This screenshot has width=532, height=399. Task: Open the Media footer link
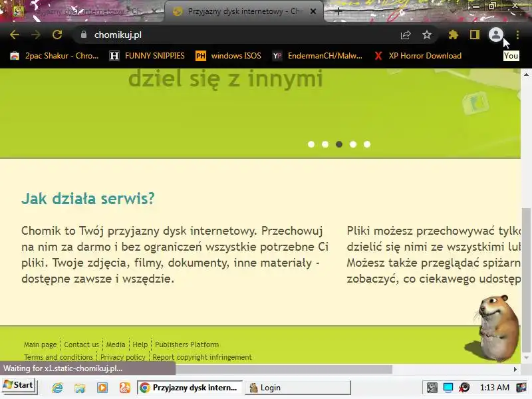(116, 344)
